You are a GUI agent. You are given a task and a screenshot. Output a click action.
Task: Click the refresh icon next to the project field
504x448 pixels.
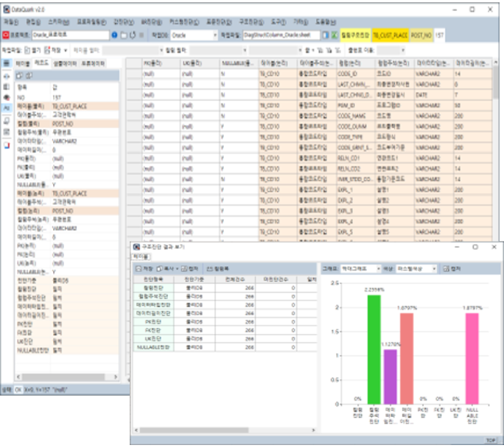pyautogui.click(x=131, y=35)
